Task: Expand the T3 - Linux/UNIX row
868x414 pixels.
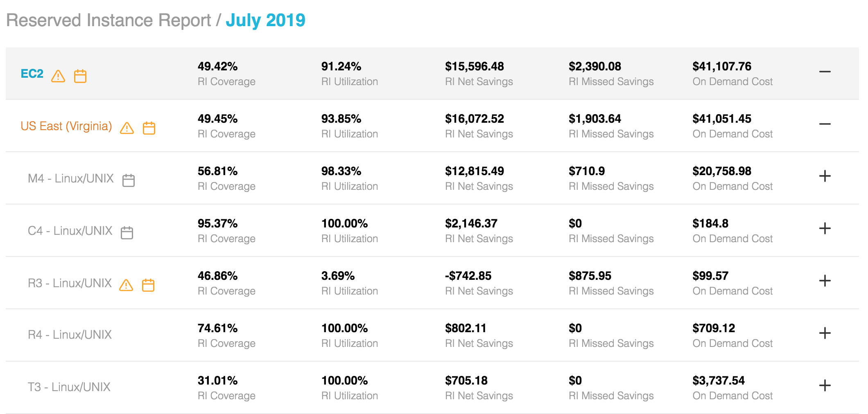Action: (825, 386)
